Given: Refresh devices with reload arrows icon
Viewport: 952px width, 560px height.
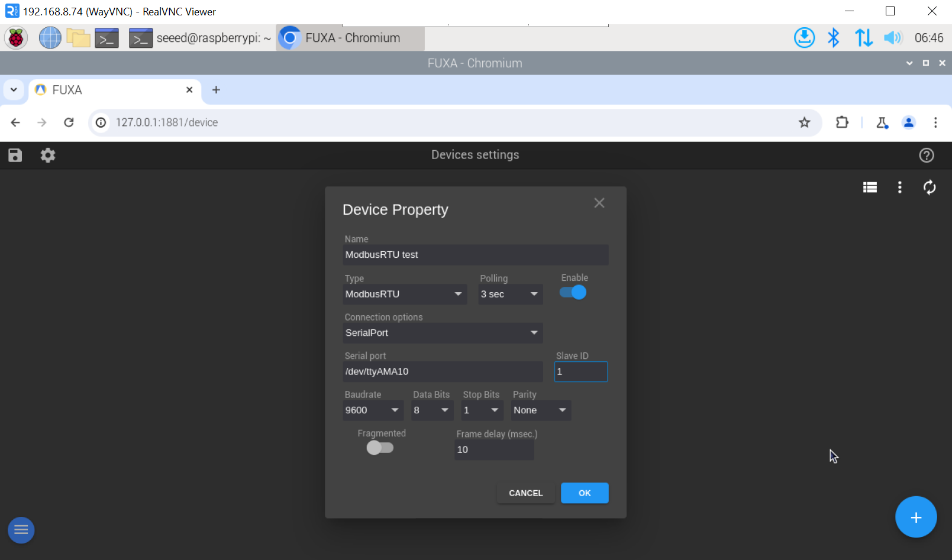Looking at the screenshot, I should pos(930,187).
